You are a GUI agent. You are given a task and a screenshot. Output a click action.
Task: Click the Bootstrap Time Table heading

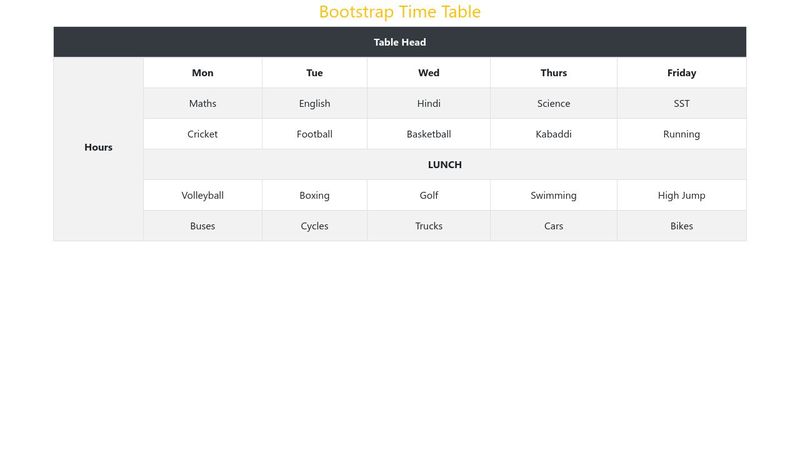[400, 12]
